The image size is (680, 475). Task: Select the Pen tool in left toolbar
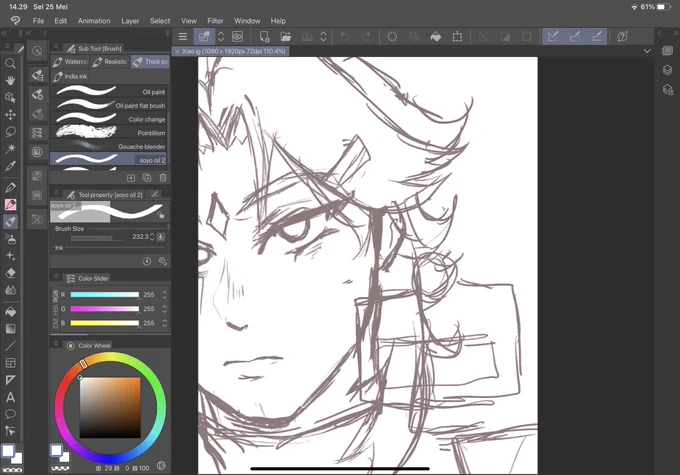click(x=10, y=187)
